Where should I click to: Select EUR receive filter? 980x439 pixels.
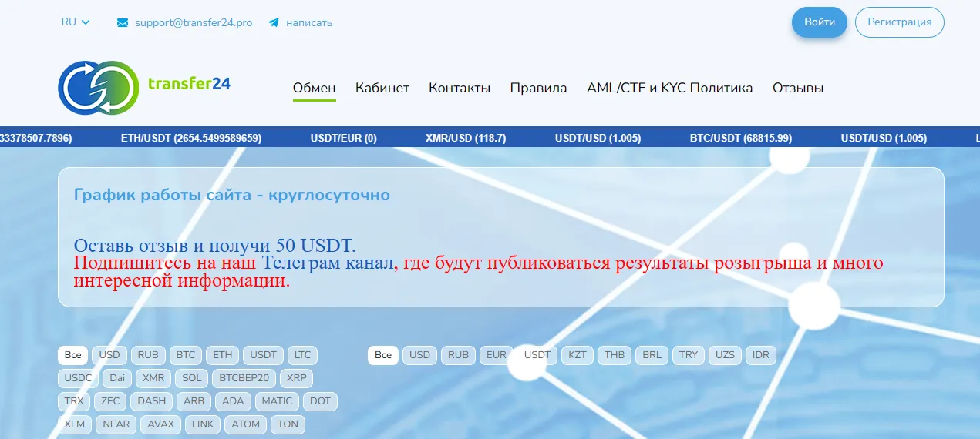click(497, 355)
